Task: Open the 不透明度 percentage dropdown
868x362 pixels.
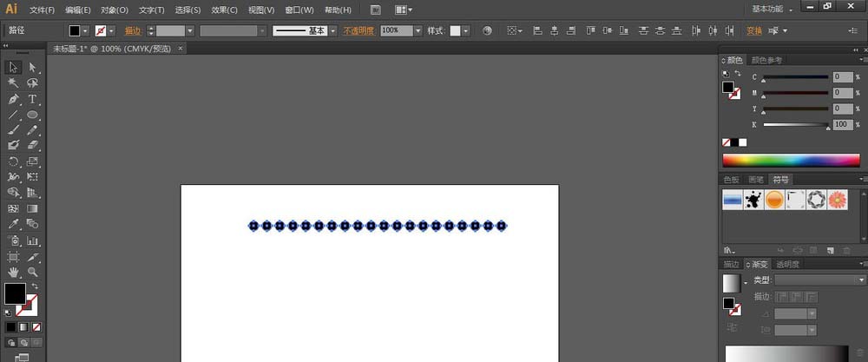Action: (418, 30)
